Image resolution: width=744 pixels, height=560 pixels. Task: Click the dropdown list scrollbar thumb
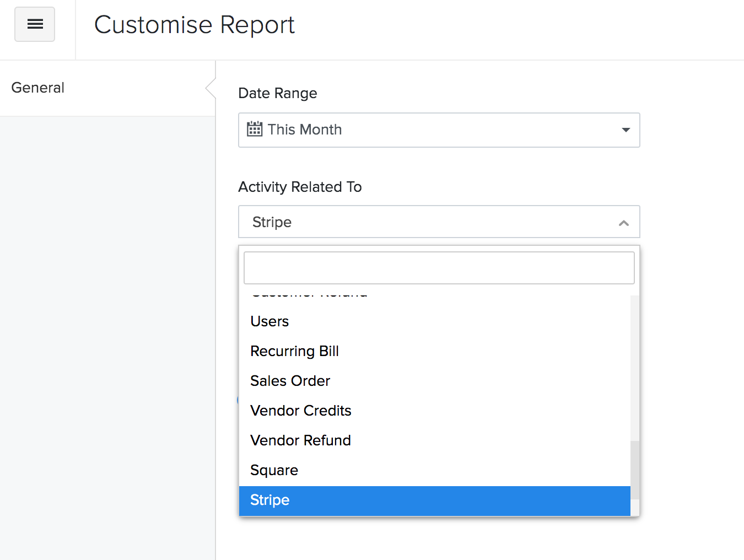(635, 470)
